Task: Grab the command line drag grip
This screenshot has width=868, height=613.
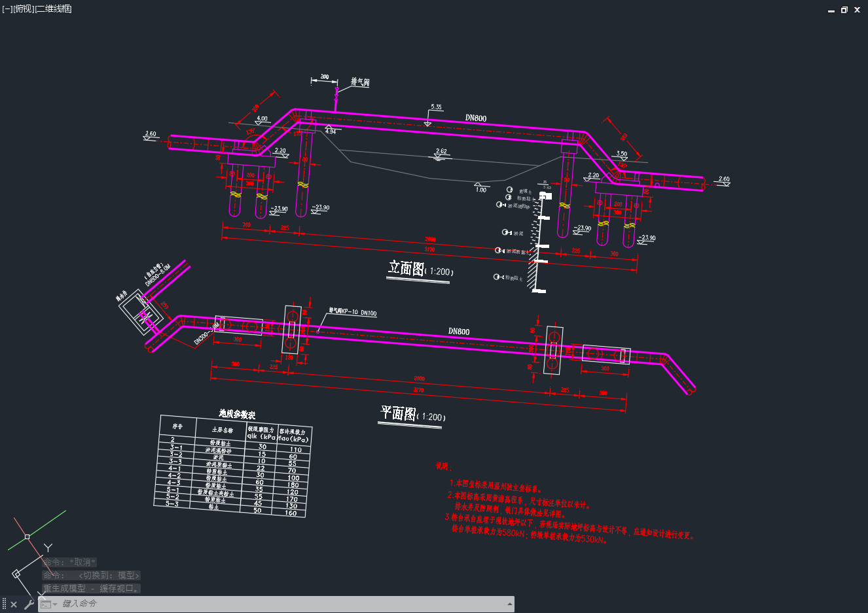Action: point(4,604)
